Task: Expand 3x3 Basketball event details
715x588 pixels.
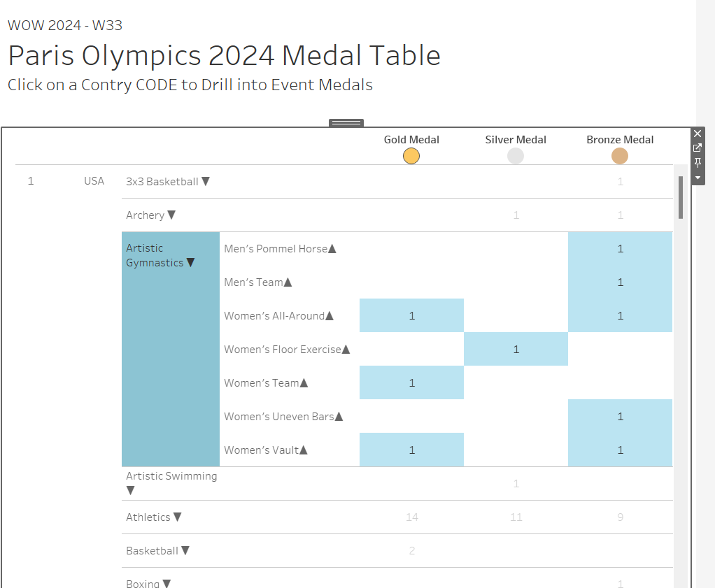Action: tap(205, 181)
